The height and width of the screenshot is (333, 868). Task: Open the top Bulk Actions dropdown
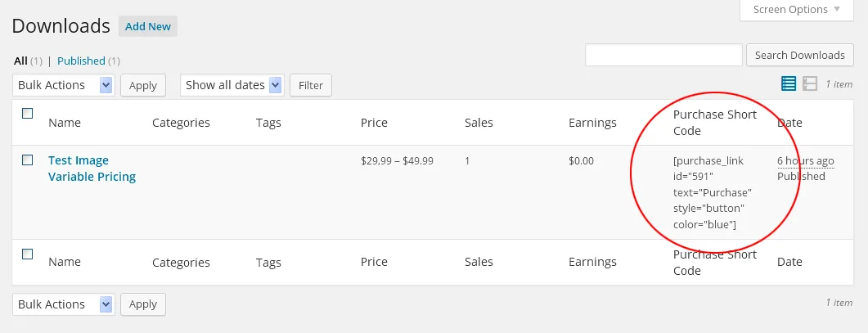click(x=64, y=85)
